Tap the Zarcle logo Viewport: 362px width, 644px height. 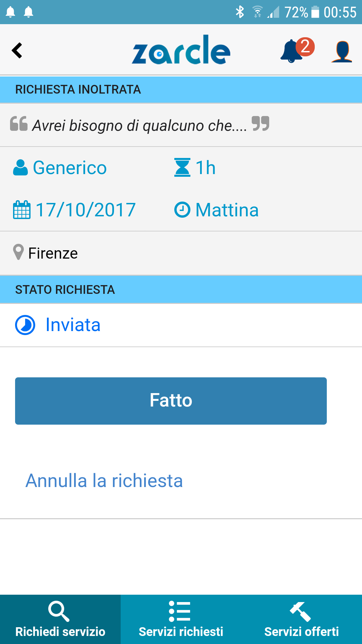click(181, 50)
